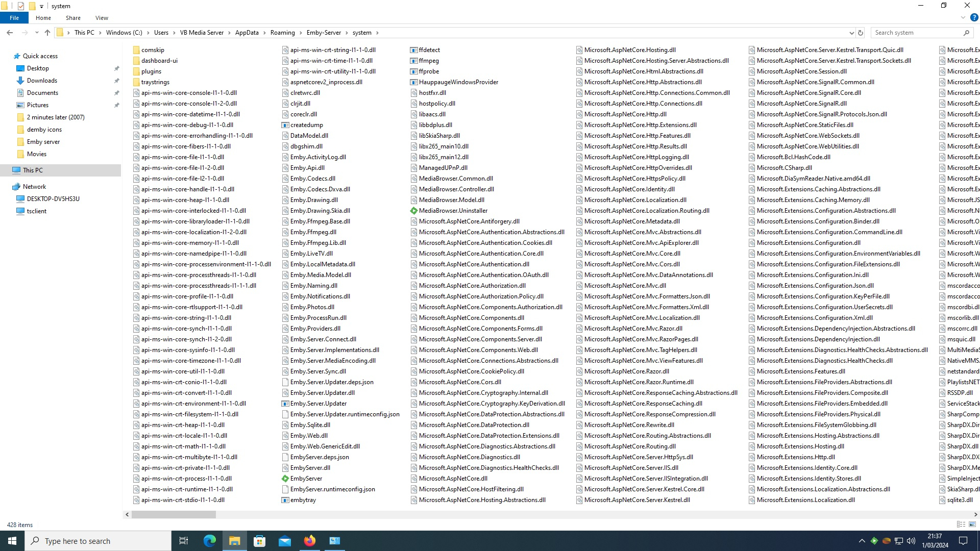980x551 pixels.
Task: Open Microsoft Store taskbar icon
Action: tap(260, 541)
